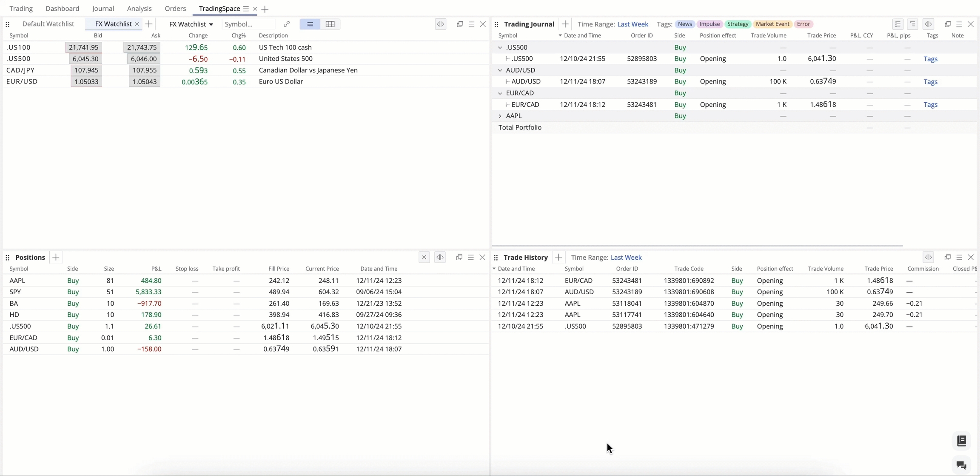Viewport: 980px width, 476px height.
Task: Open the Analysis tab in the top menu
Action: (139, 9)
